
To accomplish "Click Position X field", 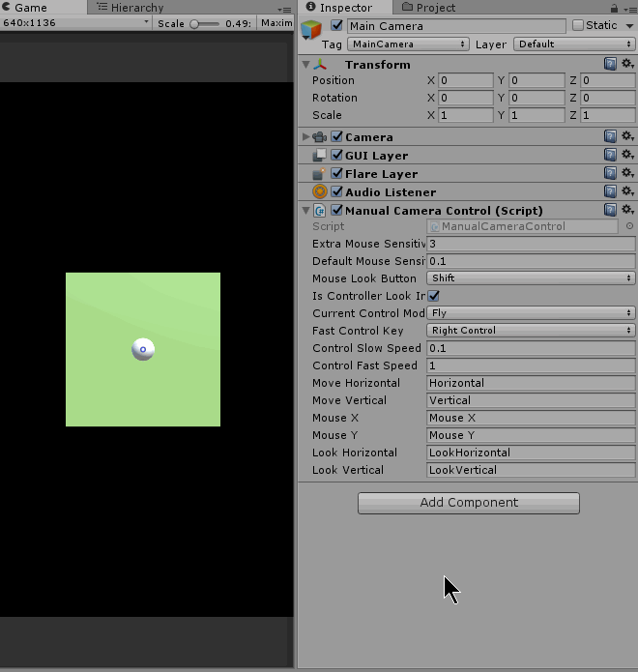I will click(x=466, y=80).
